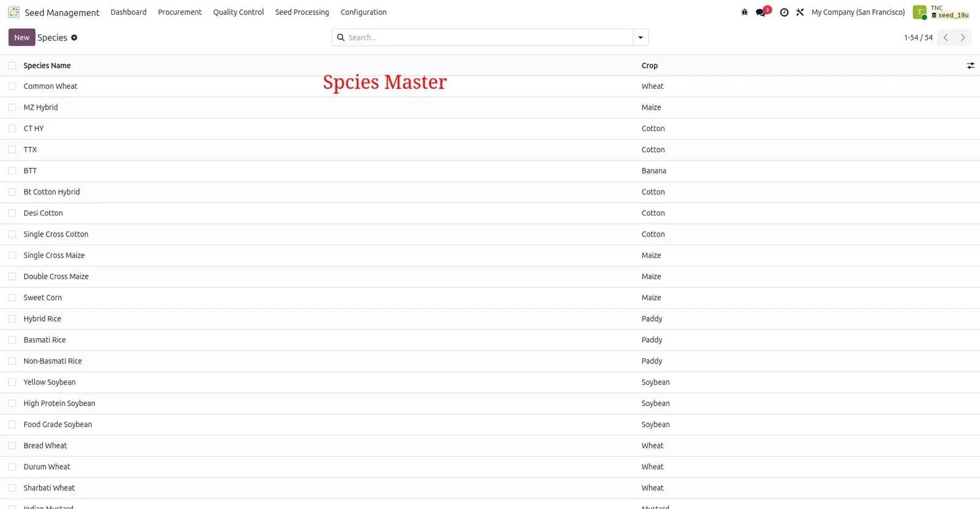Focus the Search input field

click(489, 37)
